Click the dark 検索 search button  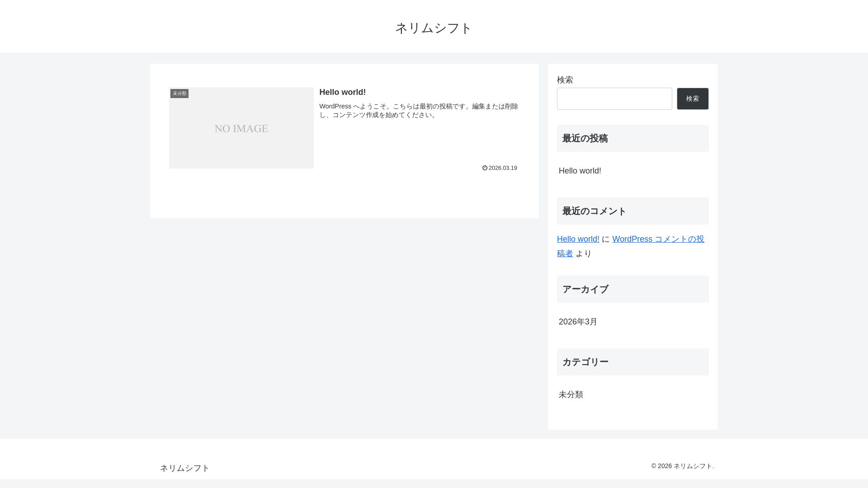[693, 99]
